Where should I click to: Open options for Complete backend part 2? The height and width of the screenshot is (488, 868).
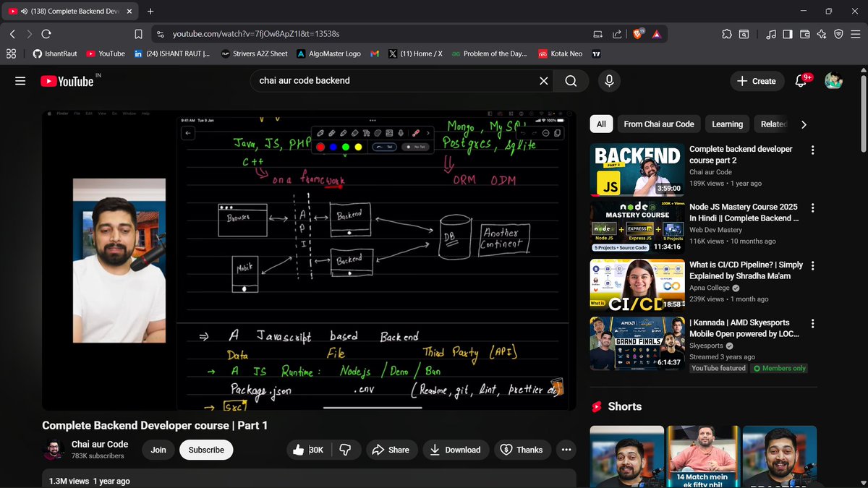[813, 150]
